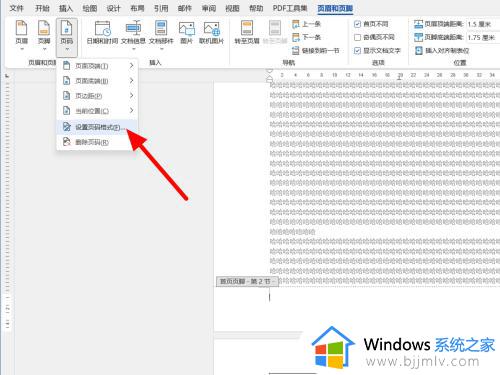Click 插入对齐制表位 button
Image resolution: width=500 pixels, height=375 pixels.
[x=442, y=51]
